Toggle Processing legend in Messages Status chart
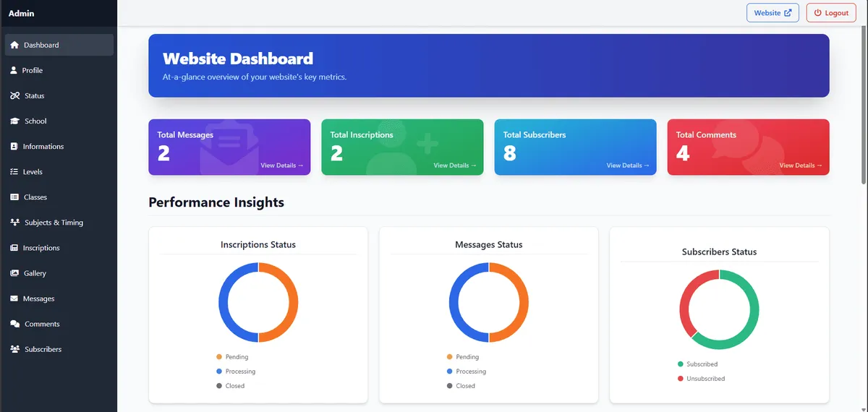The image size is (868, 412). (x=470, y=372)
